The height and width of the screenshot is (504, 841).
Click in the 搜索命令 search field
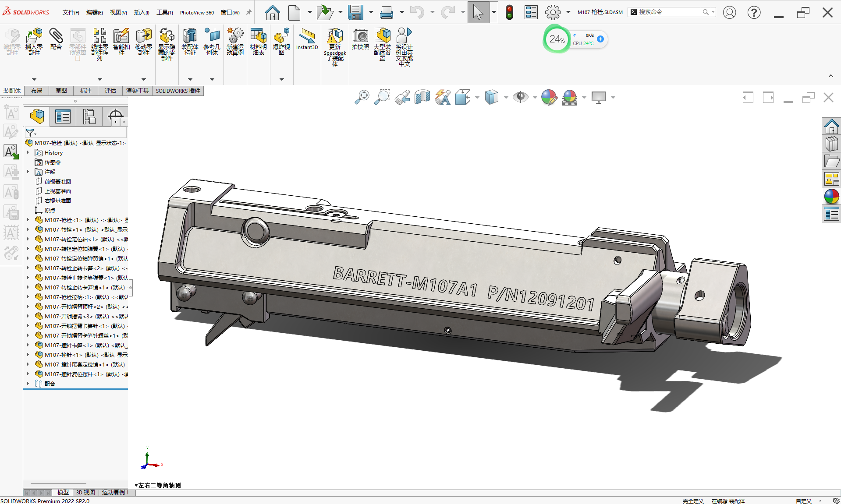click(672, 12)
